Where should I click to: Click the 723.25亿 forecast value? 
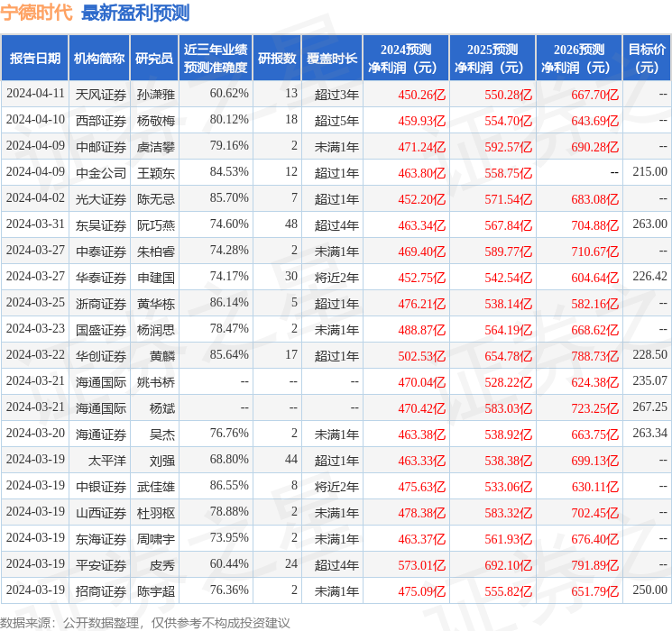pyautogui.click(x=594, y=407)
